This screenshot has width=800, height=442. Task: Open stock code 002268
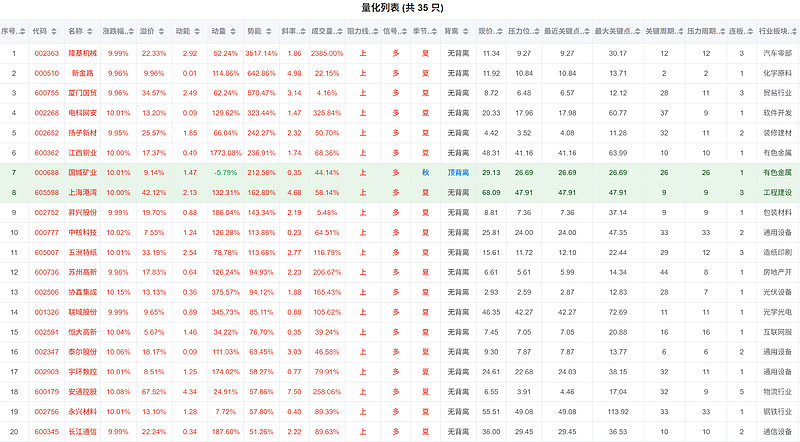tap(46, 113)
